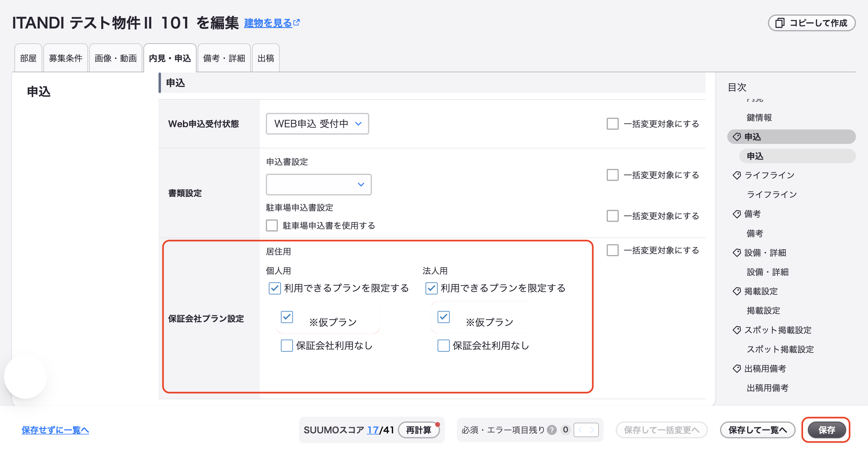
Task: Click the 書類設定 row label
Action: (185, 193)
